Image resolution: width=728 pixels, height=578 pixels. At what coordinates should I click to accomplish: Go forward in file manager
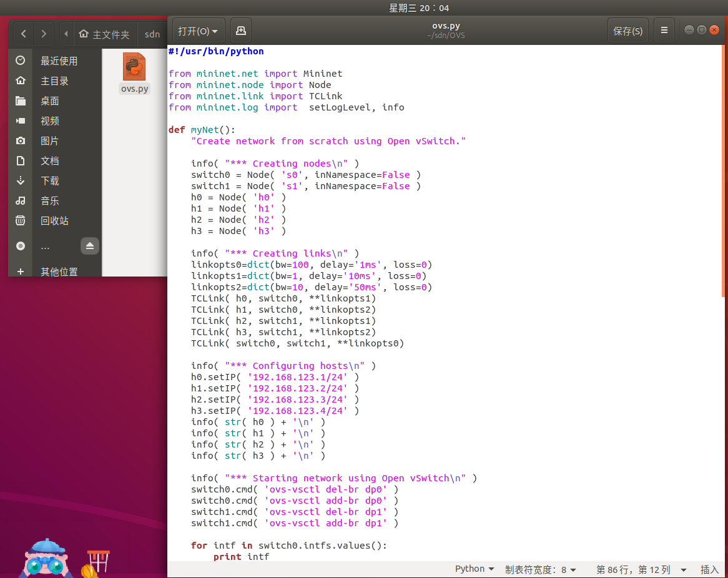[x=44, y=34]
